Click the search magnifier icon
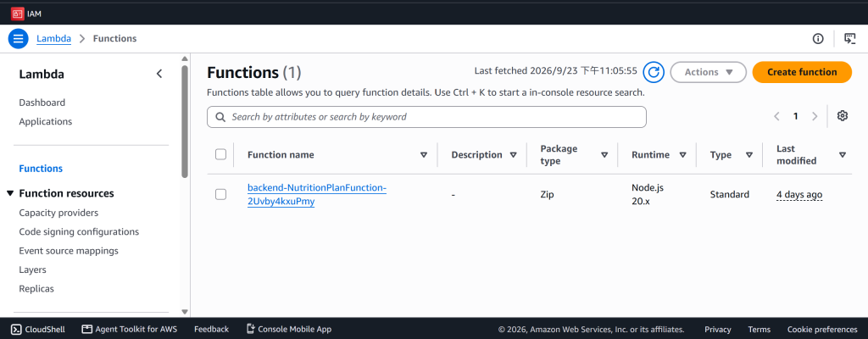868x339 pixels. click(220, 117)
